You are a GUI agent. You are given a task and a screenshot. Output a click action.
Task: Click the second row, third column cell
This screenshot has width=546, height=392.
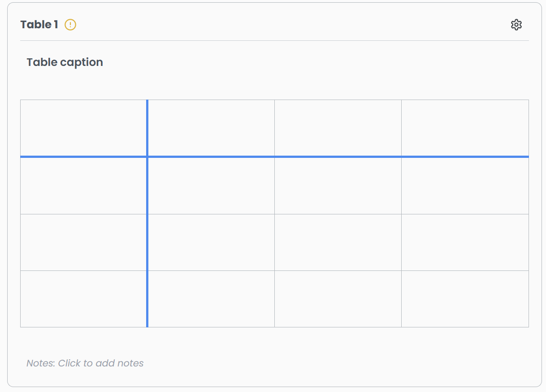[338, 186]
